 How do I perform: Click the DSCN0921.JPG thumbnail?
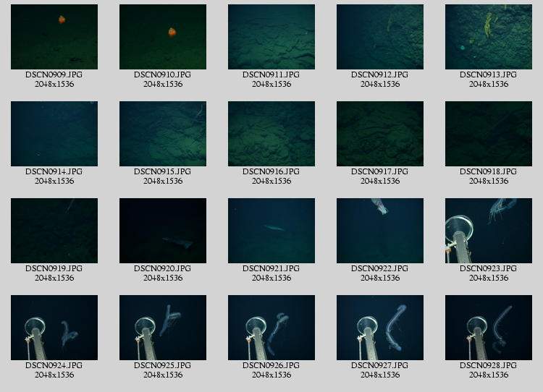click(271, 231)
